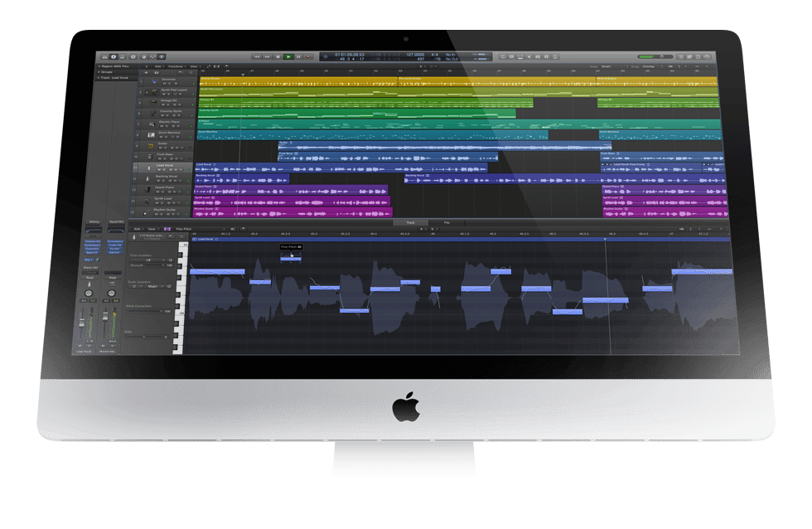The width and height of the screenshot is (812, 529).
Task: Expand the Groups disclosure triangle in inspector
Action: (x=99, y=71)
